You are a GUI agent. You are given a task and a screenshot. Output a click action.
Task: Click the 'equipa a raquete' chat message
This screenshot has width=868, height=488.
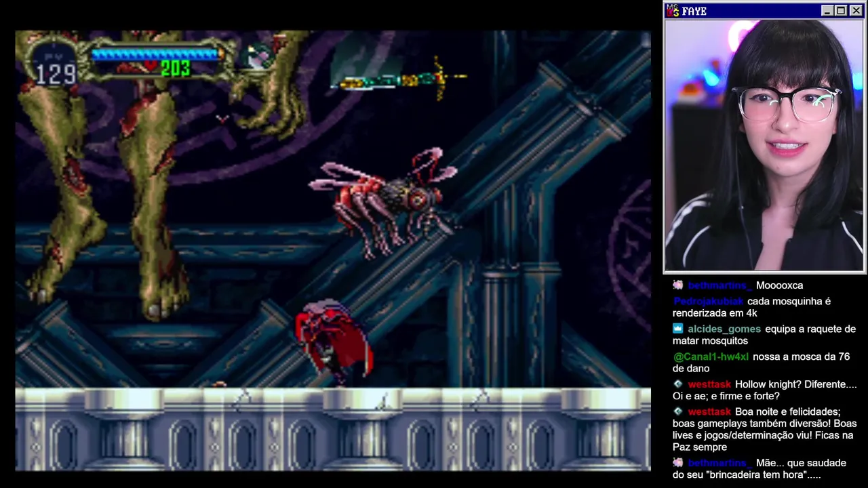click(x=764, y=335)
